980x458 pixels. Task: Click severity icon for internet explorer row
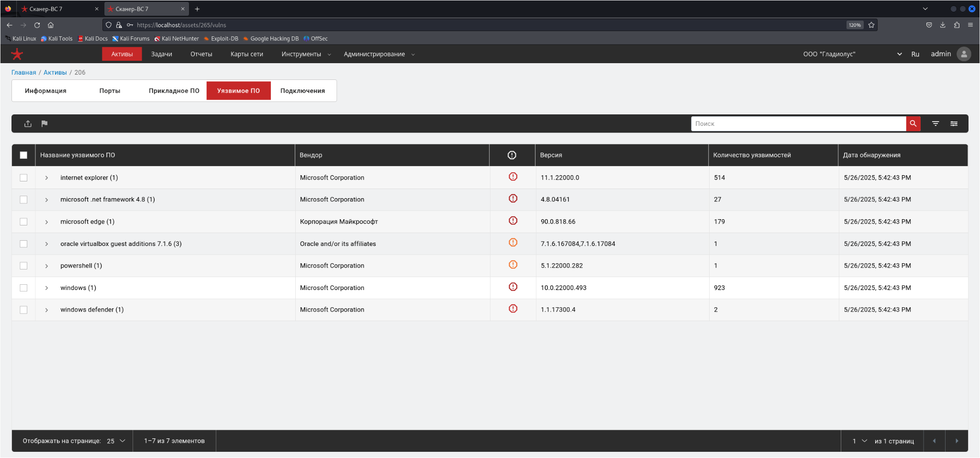tap(513, 177)
